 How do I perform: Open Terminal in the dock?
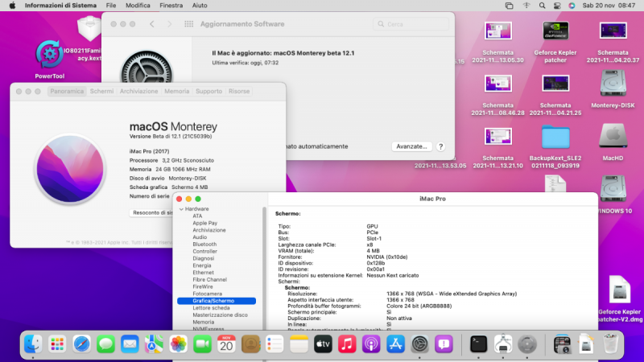click(479, 344)
